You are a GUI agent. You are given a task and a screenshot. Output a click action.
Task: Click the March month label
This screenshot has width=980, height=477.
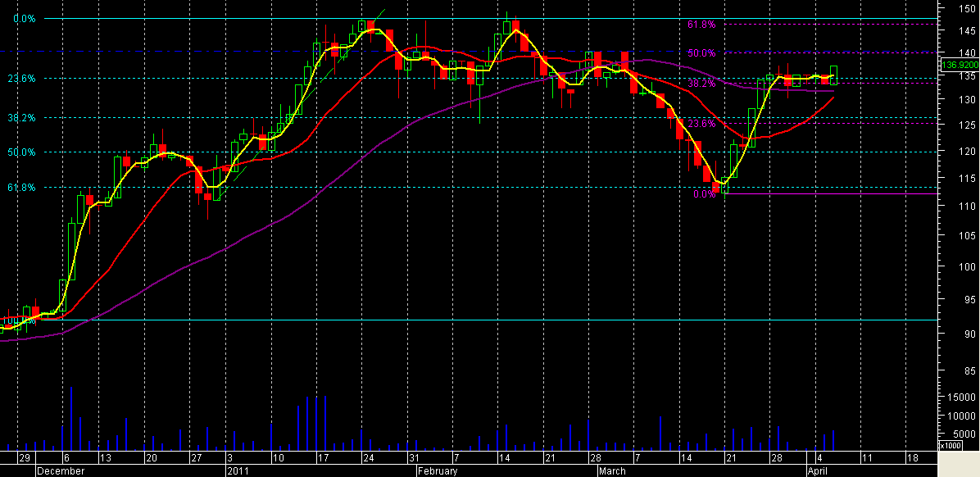pos(613,470)
